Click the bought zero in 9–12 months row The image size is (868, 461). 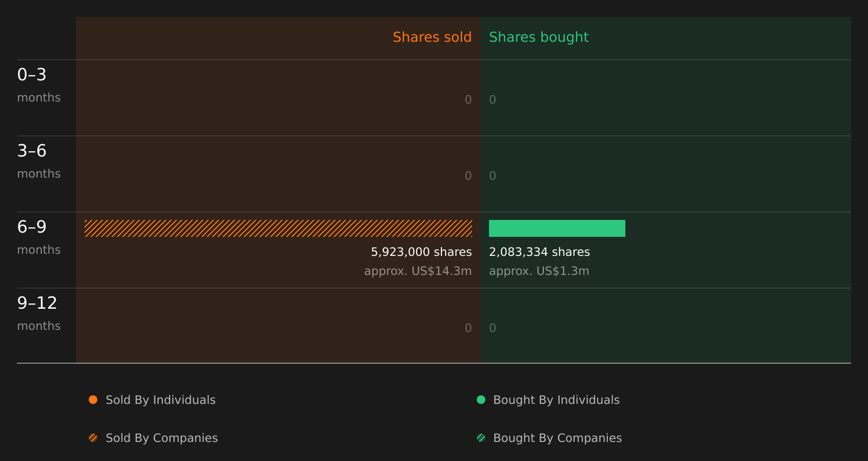point(493,328)
